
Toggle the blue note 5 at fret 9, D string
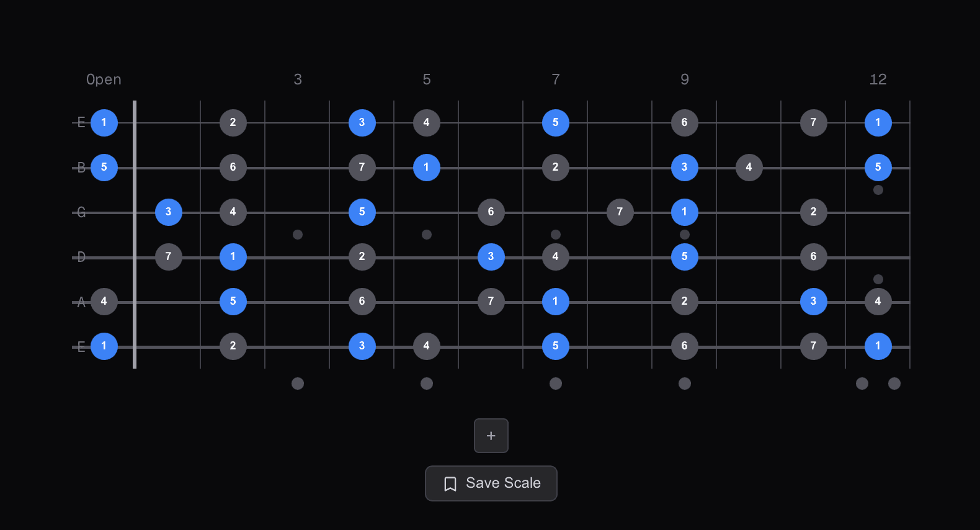[685, 256]
